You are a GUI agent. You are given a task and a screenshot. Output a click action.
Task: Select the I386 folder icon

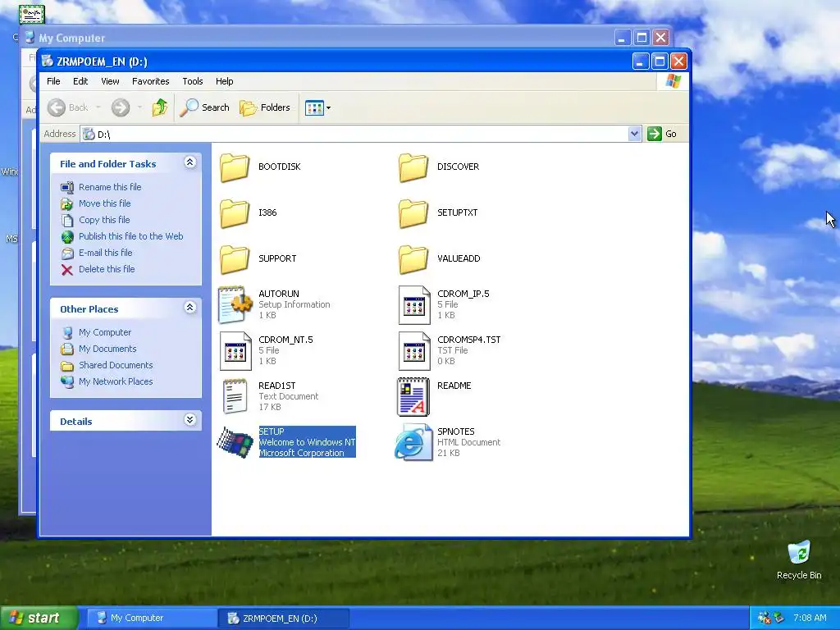point(235,213)
